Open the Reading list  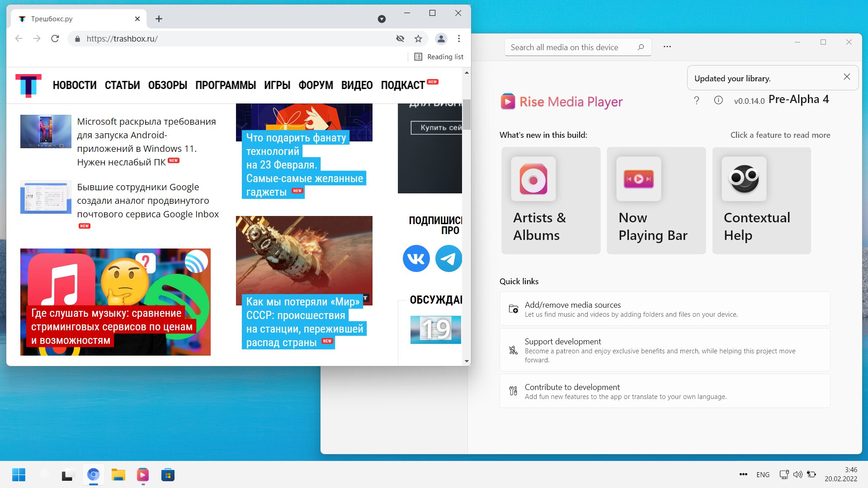tap(439, 57)
